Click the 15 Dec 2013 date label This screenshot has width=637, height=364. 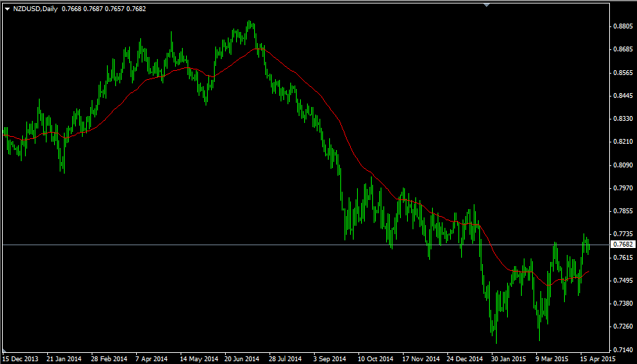(x=20, y=359)
